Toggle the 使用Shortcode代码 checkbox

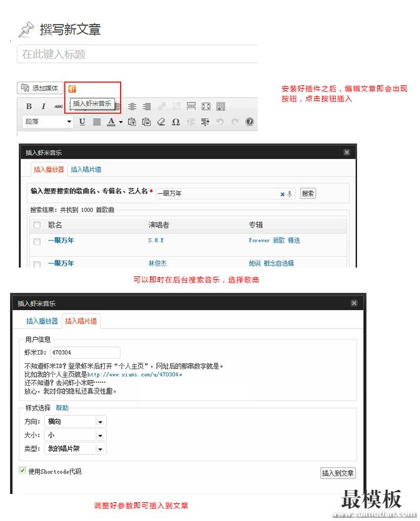pos(22,470)
